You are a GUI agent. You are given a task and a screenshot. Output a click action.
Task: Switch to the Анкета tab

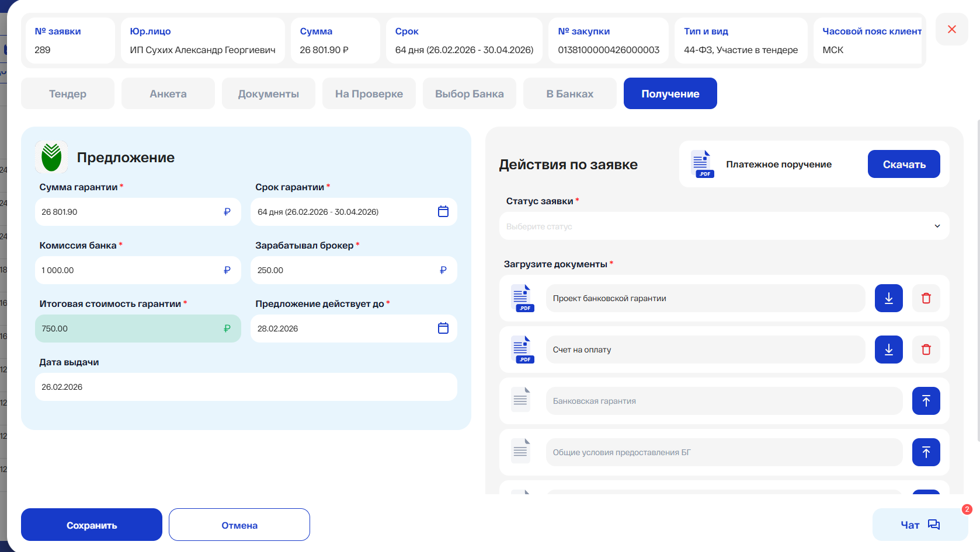(x=168, y=93)
